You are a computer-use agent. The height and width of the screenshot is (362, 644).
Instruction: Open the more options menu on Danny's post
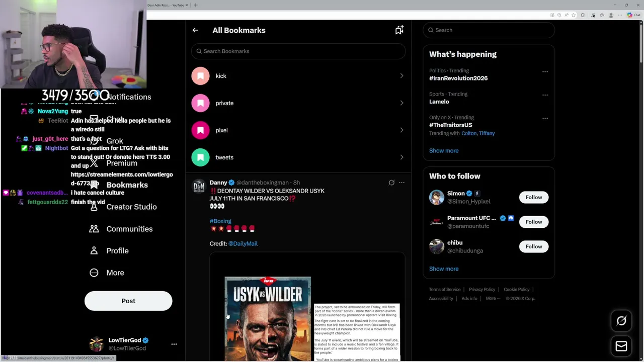(401, 183)
